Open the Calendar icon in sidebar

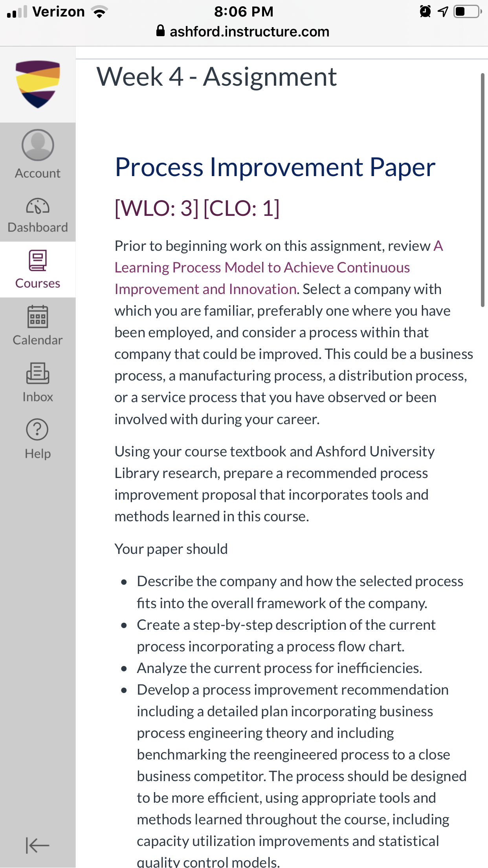[x=38, y=317]
